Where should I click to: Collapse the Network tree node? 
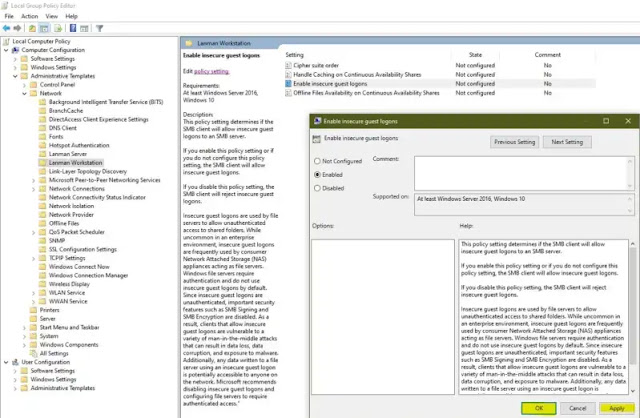24,94
